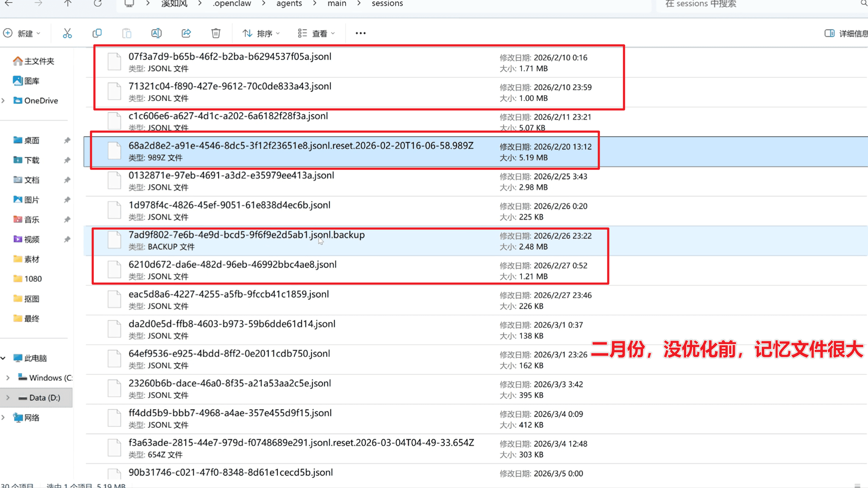Refresh the sessions folder

coord(97,4)
